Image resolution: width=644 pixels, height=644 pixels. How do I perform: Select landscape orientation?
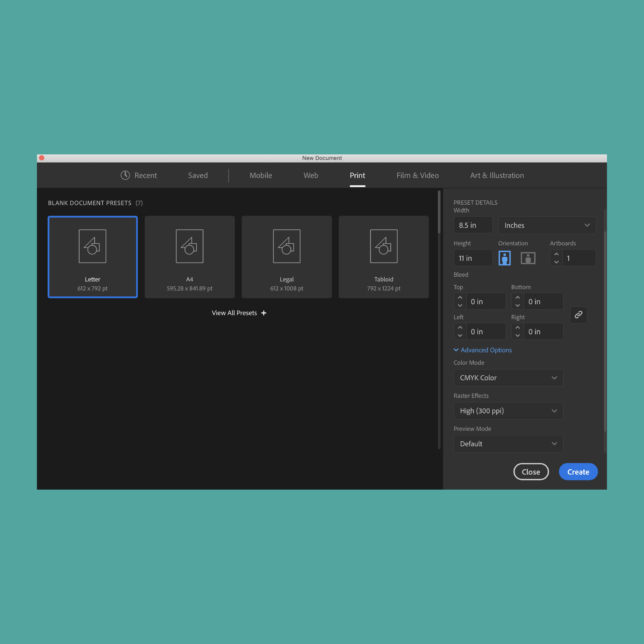click(x=528, y=258)
